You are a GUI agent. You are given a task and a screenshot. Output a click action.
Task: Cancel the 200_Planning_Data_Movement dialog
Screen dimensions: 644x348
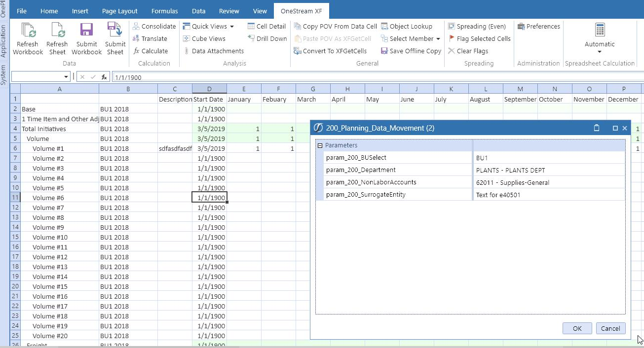click(x=610, y=328)
